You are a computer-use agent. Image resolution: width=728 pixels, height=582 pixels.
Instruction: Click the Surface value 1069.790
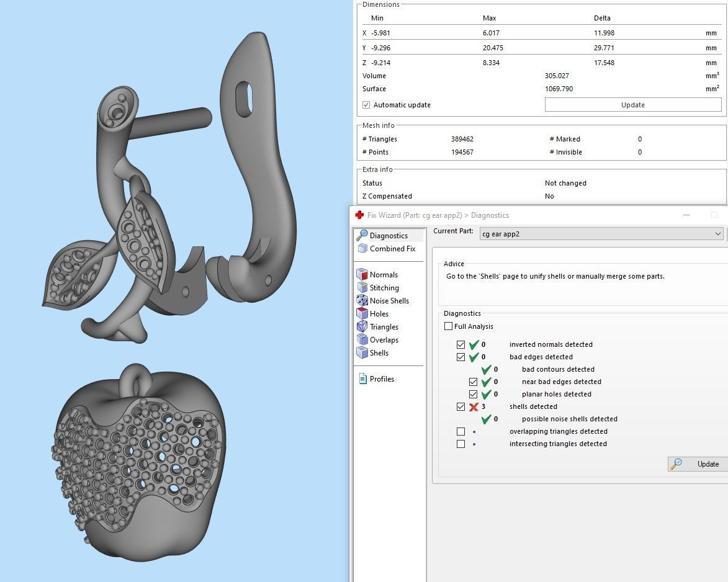(559, 89)
